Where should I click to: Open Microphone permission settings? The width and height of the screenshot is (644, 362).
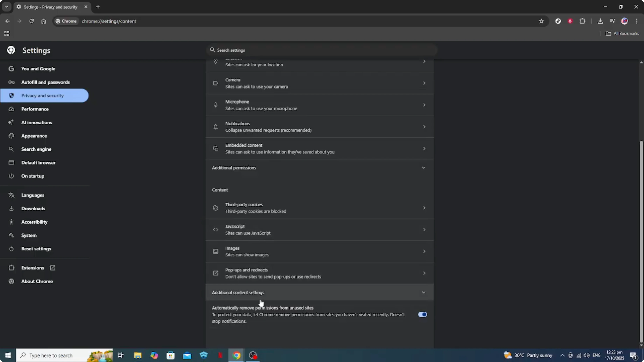tap(320, 105)
